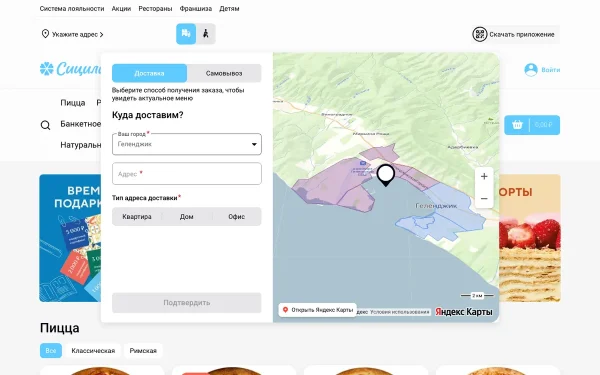600x375 pixels.
Task: Select Дом address type
Action: click(x=186, y=217)
